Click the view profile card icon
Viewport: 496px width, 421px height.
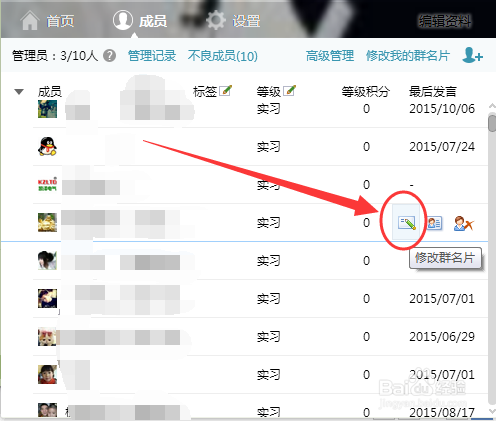(x=435, y=223)
